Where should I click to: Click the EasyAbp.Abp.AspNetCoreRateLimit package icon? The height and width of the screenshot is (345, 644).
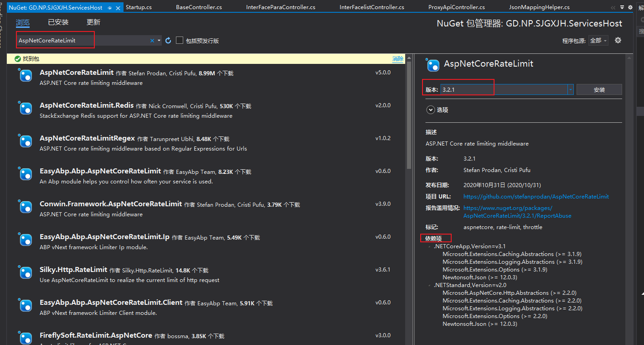pyautogui.click(x=26, y=174)
